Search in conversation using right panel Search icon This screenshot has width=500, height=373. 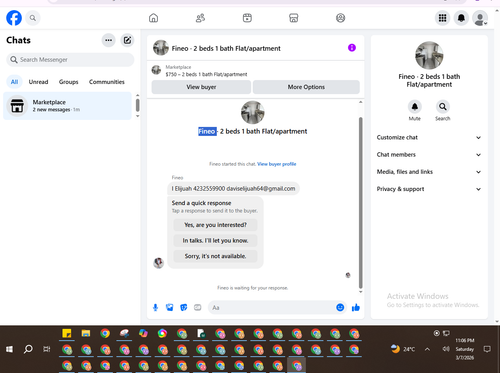pos(443,107)
